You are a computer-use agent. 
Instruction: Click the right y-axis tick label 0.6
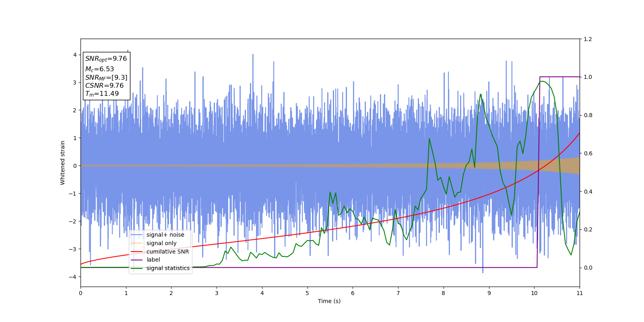pos(588,153)
